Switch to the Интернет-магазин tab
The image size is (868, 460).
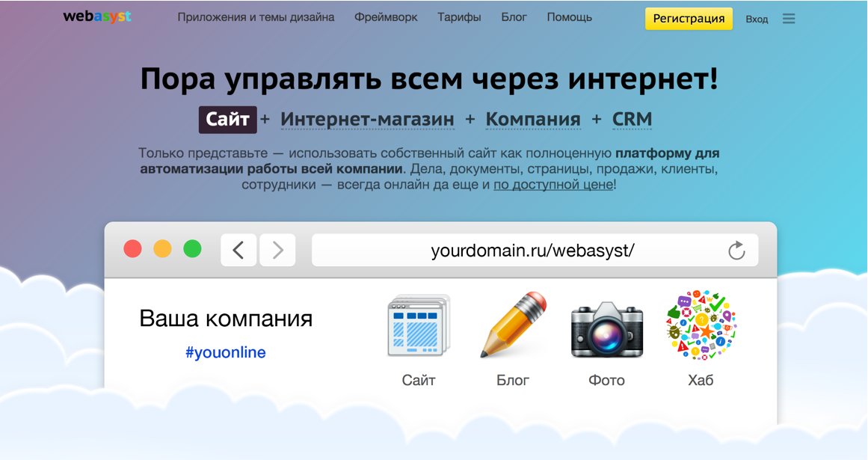367,120
